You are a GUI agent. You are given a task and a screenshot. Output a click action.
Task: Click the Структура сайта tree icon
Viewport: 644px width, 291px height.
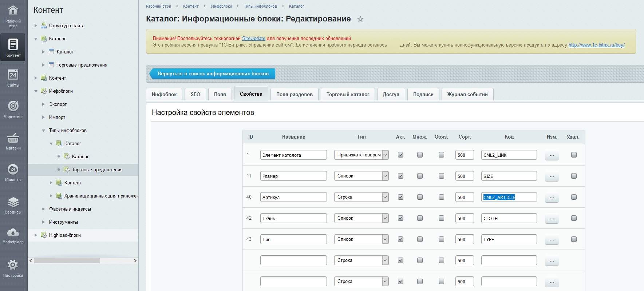(x=44, y=25)
